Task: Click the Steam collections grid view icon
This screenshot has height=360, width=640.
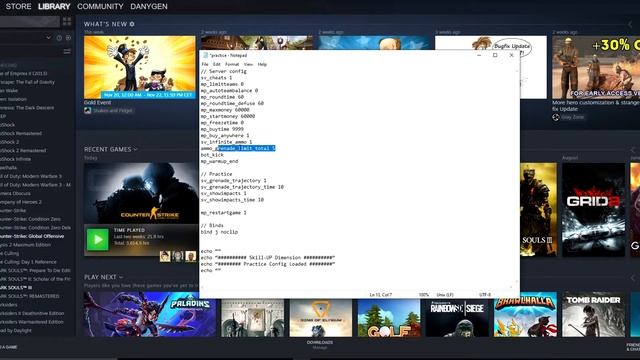Action: pyautogui.click(x=67, y=21)
